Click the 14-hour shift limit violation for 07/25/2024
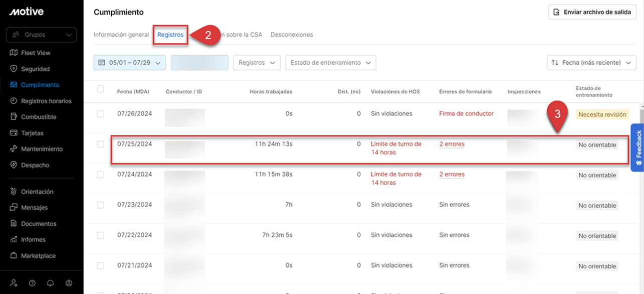The width and height of the screenshot is (644, 294). [x=396, y=148]
